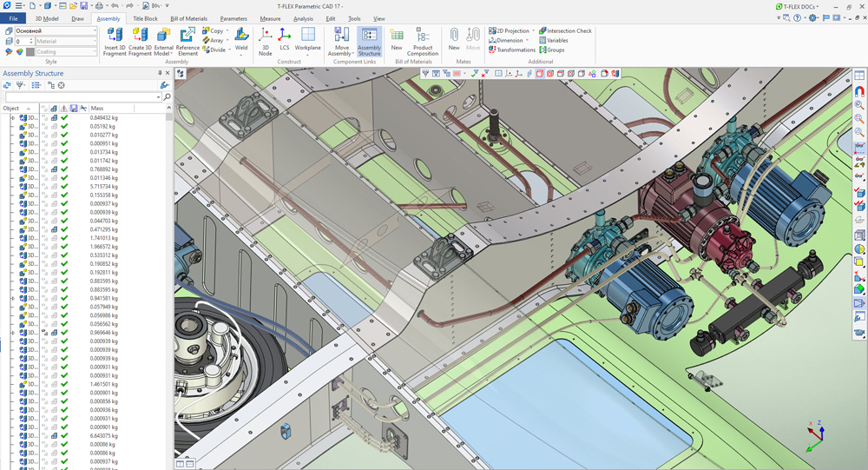
Task: Click the search magnifier in Assembly Structure
Action: (x=167, y=97)
